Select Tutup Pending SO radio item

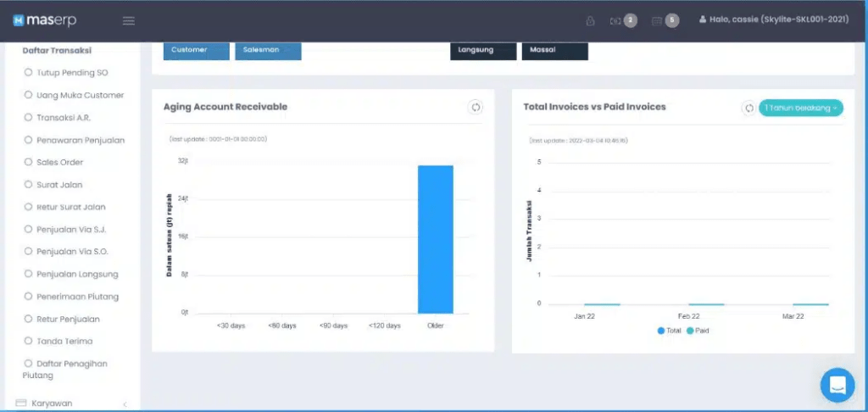pyautogui.click(x=66, y=73)
